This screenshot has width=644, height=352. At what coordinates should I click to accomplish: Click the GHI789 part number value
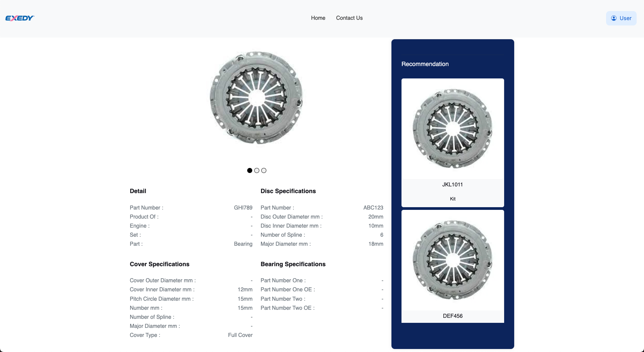point(243,208)
